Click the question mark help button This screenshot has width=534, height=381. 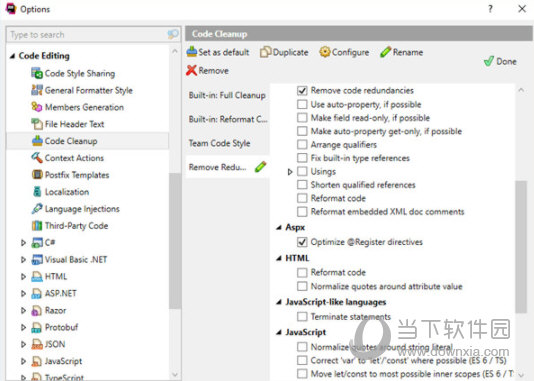point(490,9)
